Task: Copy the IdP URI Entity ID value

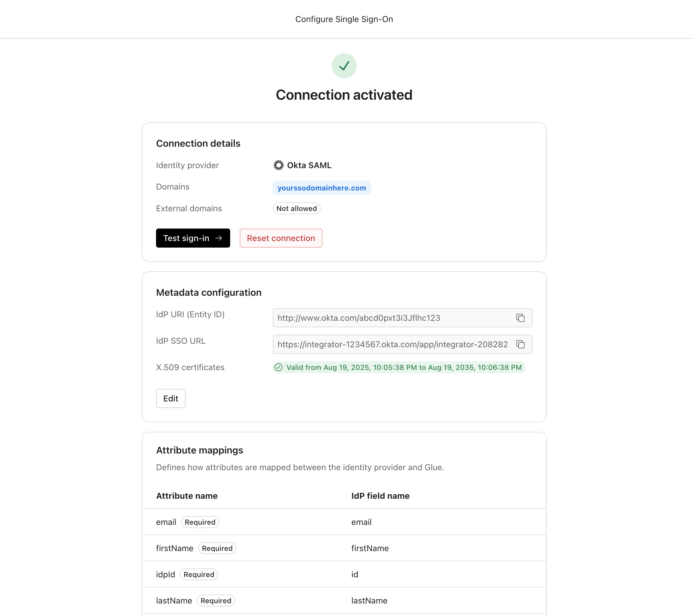Action: pos(520,318)
